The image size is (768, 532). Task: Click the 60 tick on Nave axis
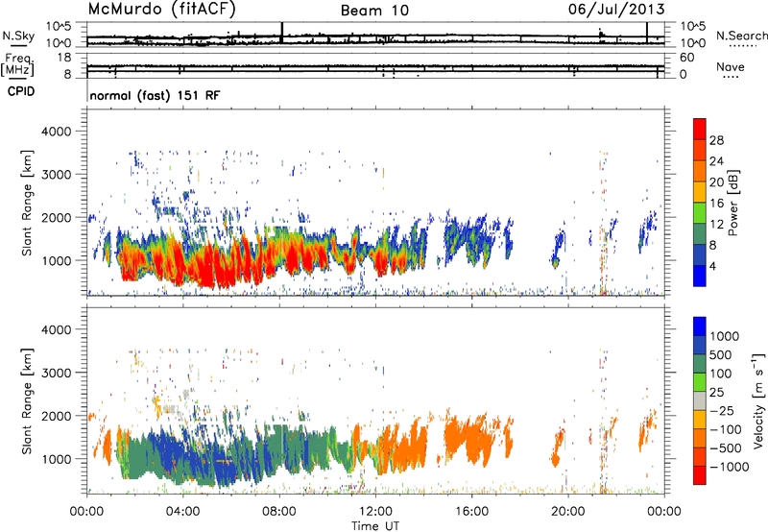pos(687,58)
